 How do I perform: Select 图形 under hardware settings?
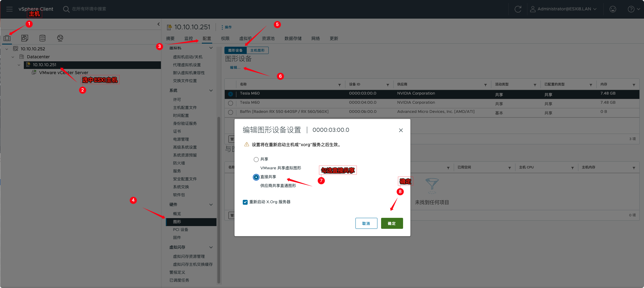(x=191, y=222)
